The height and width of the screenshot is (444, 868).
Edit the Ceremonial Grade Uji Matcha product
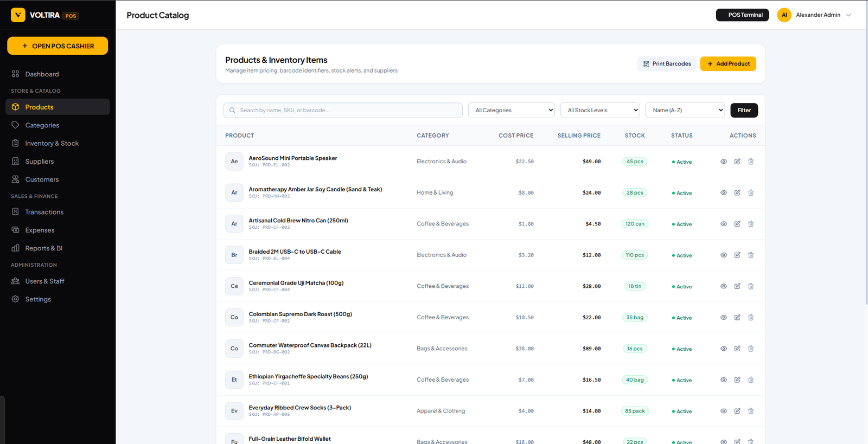pos(737,286)
